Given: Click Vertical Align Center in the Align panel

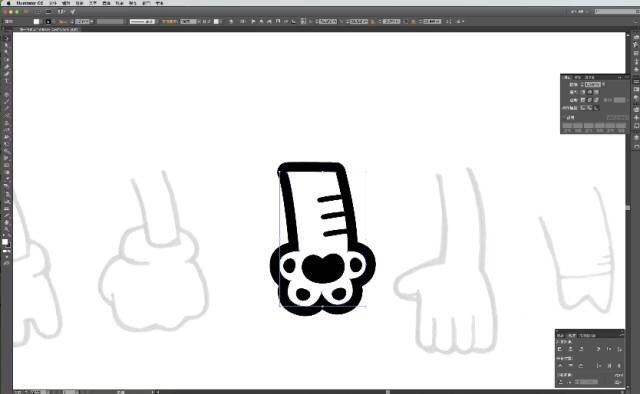Looking at the screenshot, I should coord(610,349).
